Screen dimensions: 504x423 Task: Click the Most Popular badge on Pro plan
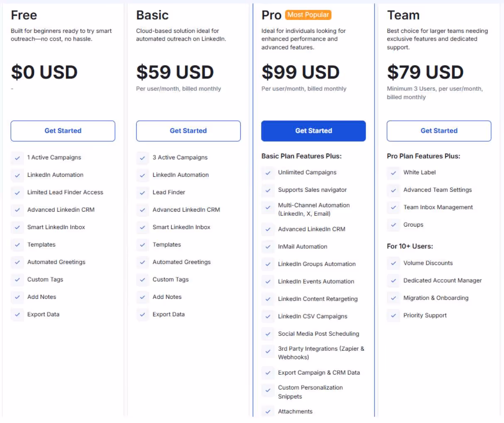307,15
